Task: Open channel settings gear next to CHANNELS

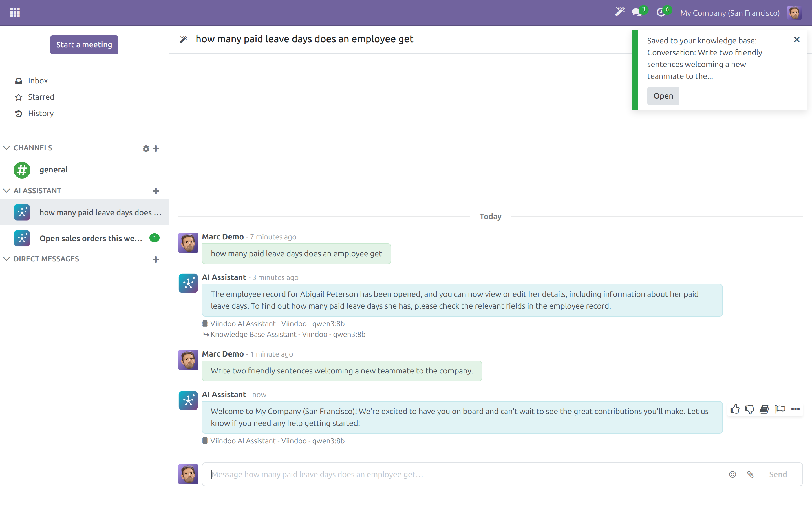Action: tap(145, 148)
